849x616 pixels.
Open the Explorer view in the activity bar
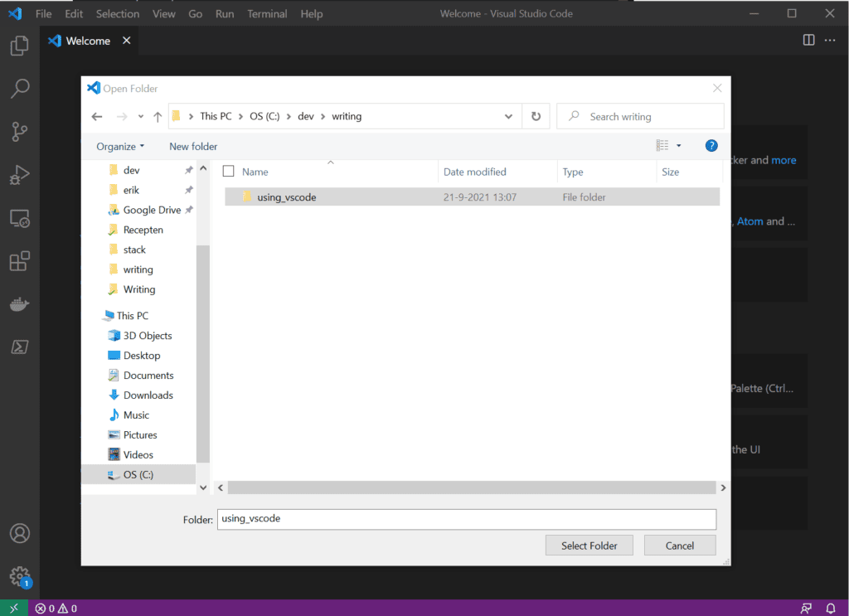click(x=18, y=46)
